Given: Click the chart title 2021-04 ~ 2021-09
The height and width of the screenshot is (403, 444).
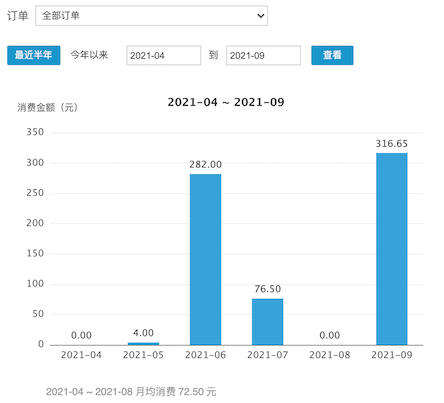Looking at the screenshot, I should click(226, 102).
